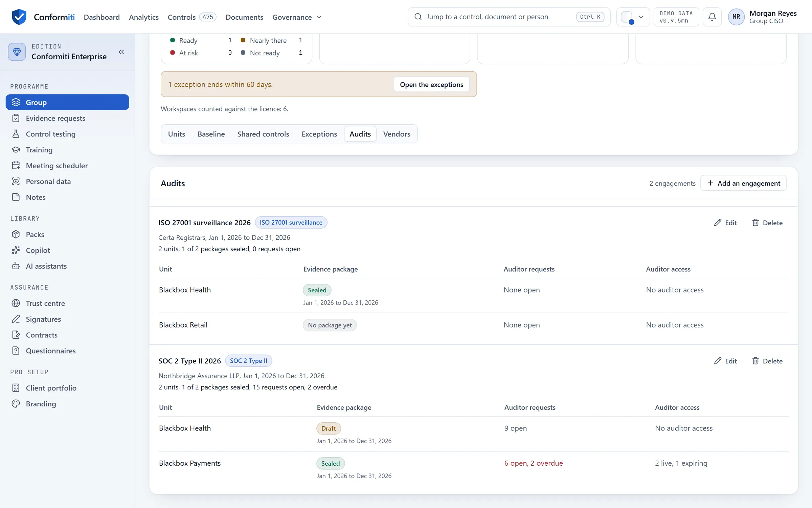The height and width of the screenshot is (508, 812).
Task: Open Contracts page
Action: pyautogui.click(x=67, y=335)
